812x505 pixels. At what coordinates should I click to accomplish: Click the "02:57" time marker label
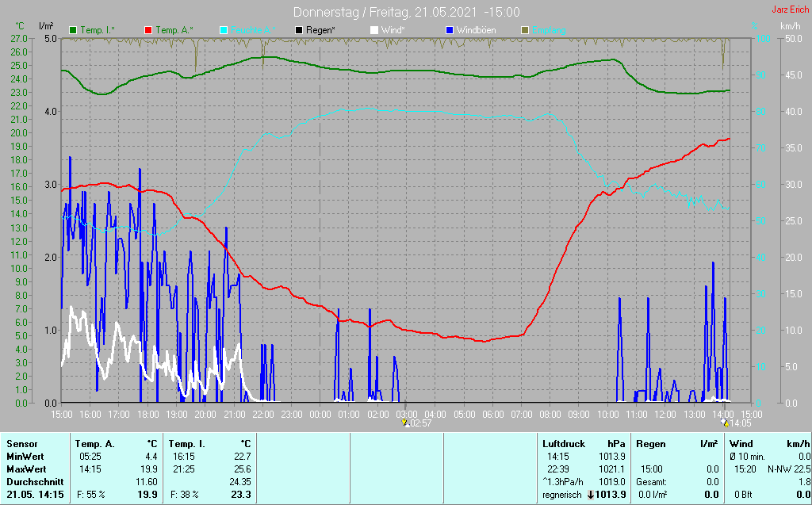[x=421, y=423]
